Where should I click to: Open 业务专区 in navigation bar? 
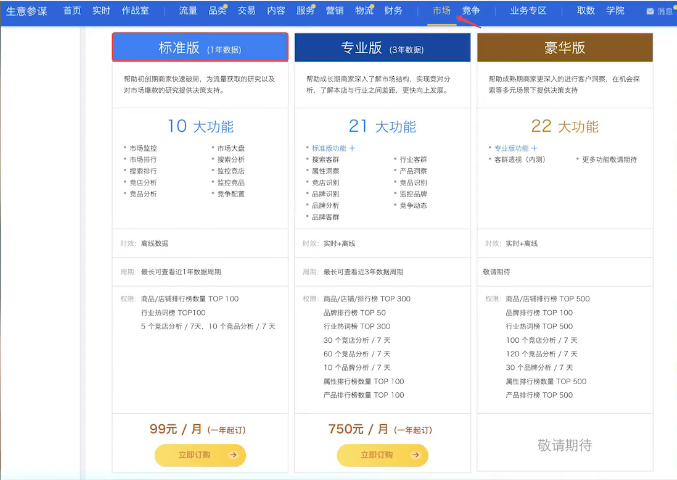pos(528,10)
